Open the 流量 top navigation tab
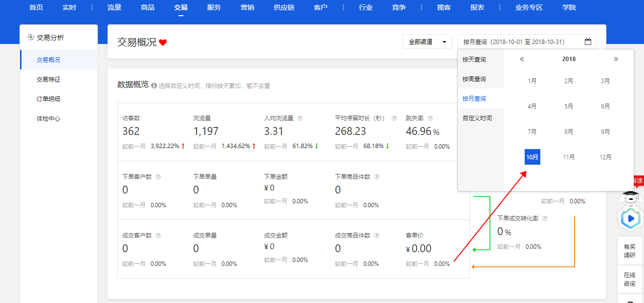 (x=114, y=7)
